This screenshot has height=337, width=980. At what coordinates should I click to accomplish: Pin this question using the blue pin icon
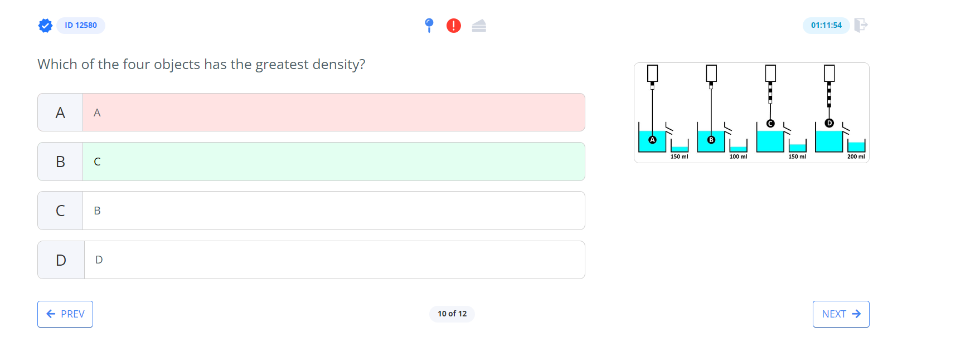point(429,26)
